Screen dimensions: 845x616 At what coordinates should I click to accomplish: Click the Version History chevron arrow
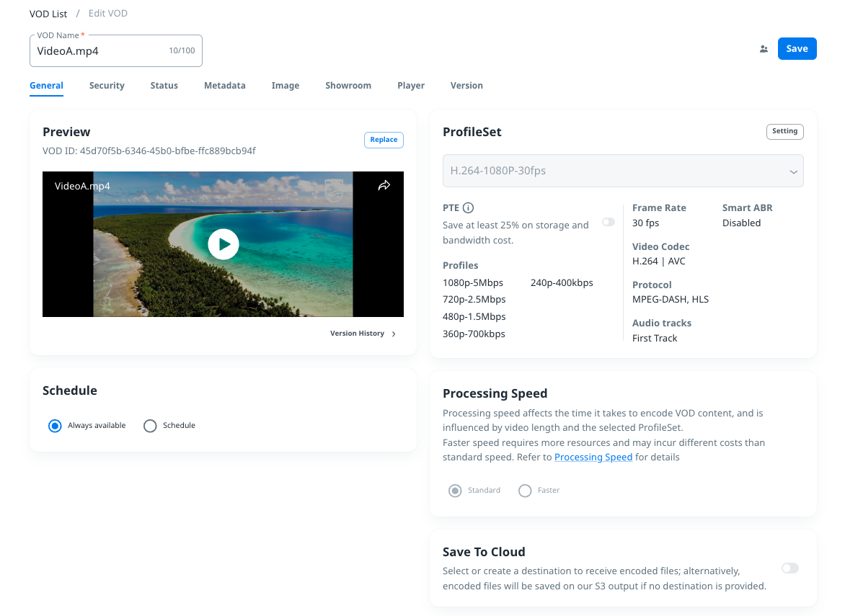394,334
